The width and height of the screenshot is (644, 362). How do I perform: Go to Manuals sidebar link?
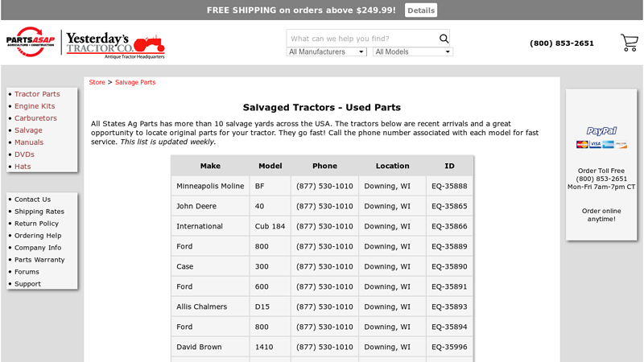29,142
